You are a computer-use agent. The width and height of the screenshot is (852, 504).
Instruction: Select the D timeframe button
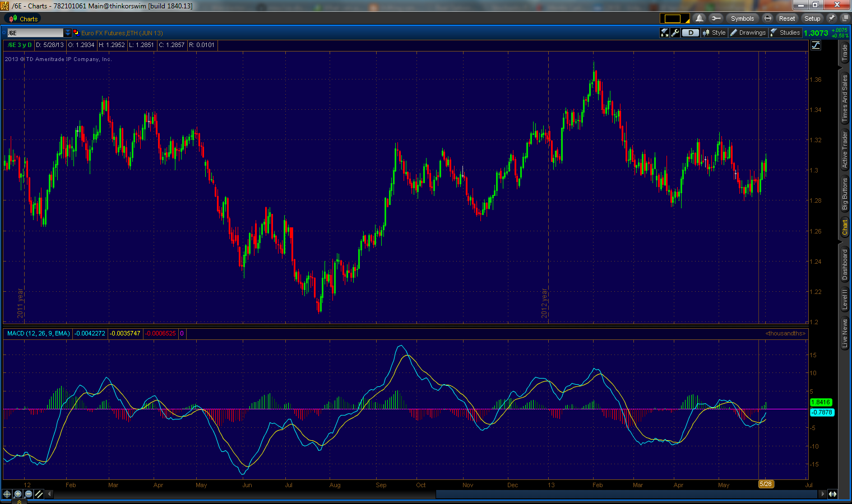[691, 33]
